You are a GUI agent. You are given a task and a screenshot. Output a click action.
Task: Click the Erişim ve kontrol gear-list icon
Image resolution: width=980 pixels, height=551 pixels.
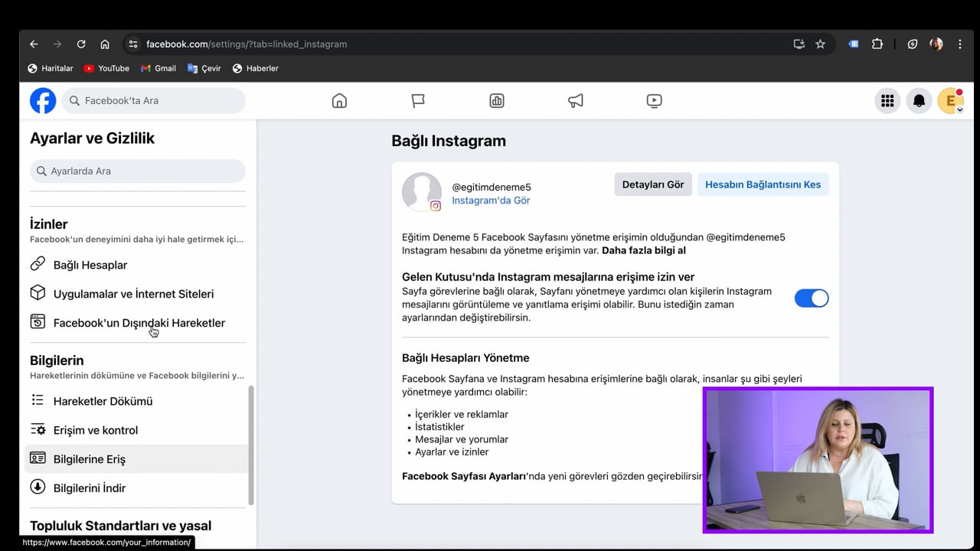38,429
